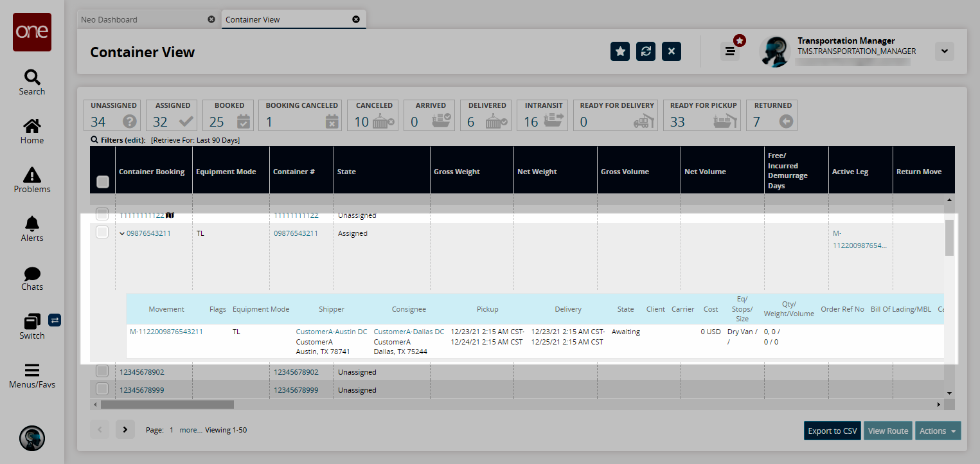980x464 pixels.
Task: Click the favorite star button
Action: [619, 51]
